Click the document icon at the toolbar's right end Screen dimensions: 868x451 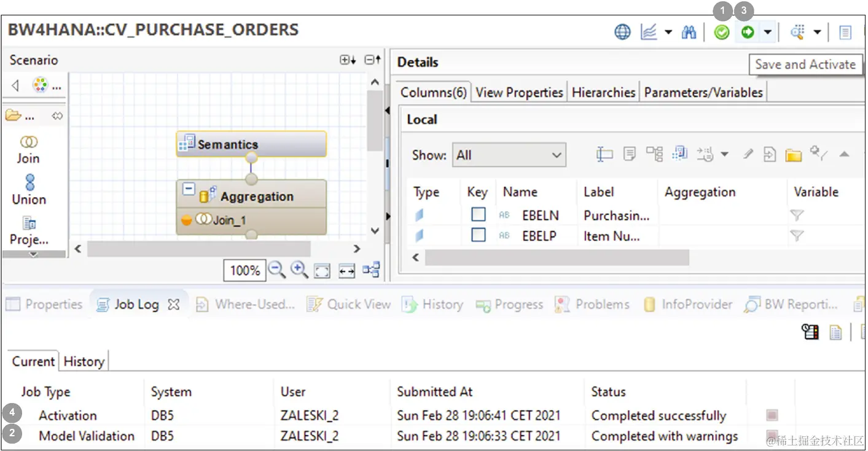pos(845,33)
